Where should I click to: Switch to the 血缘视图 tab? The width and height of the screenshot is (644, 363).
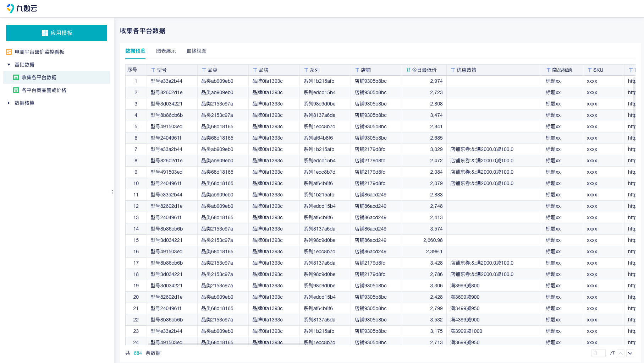coord(196,51)
